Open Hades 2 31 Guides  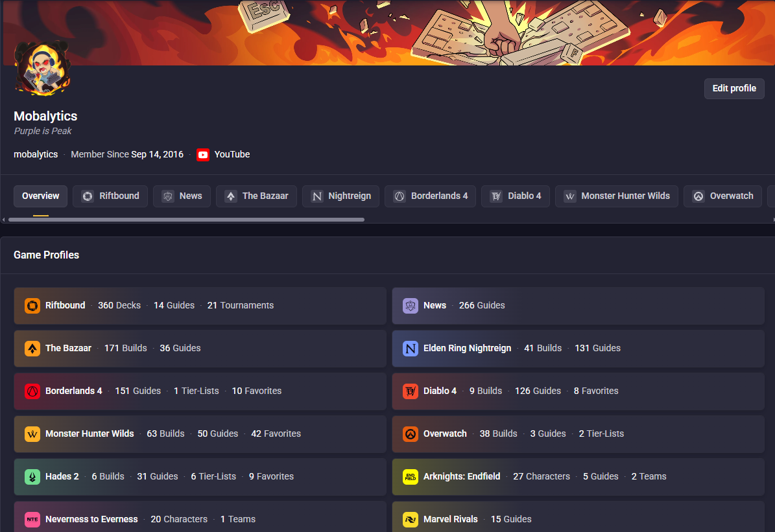coord(157,477)
